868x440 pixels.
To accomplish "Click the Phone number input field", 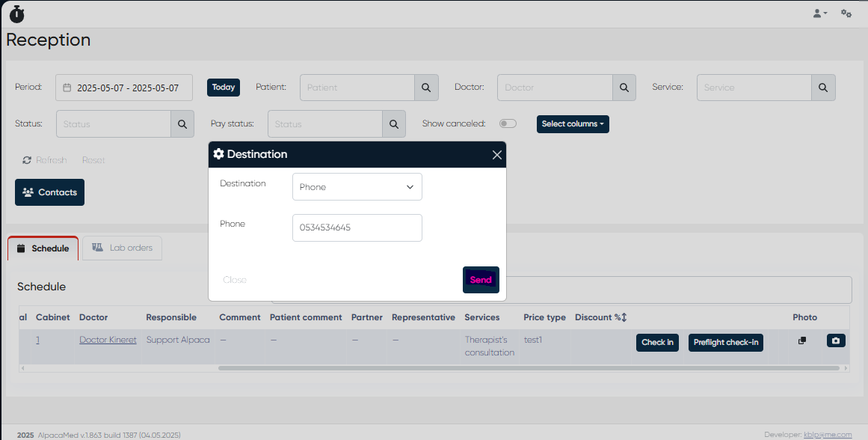I will [357, 227].
